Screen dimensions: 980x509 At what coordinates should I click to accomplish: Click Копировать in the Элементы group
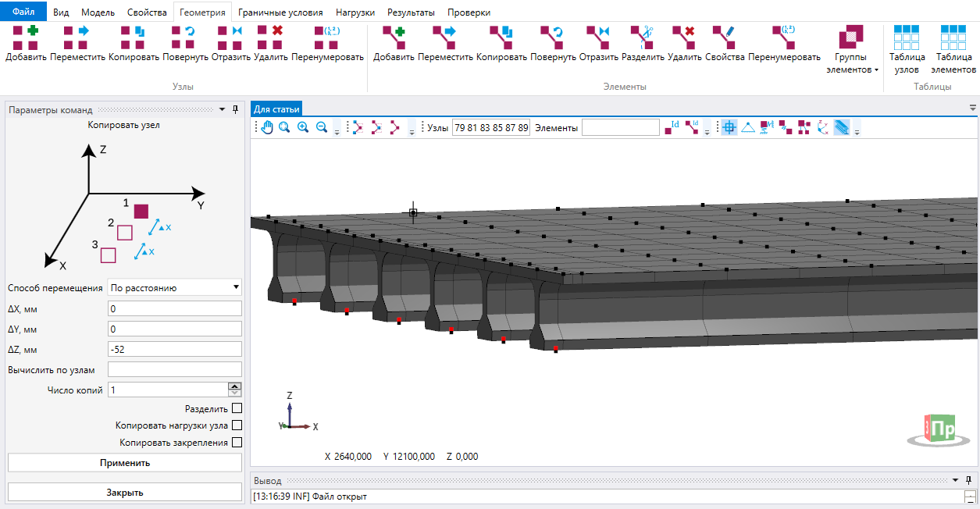coord(501,44)
